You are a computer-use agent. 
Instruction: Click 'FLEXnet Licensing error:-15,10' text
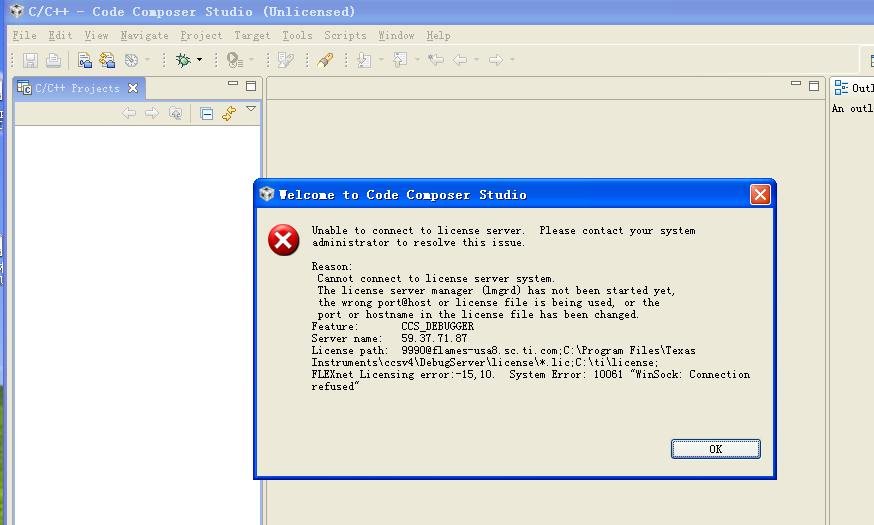403,375
